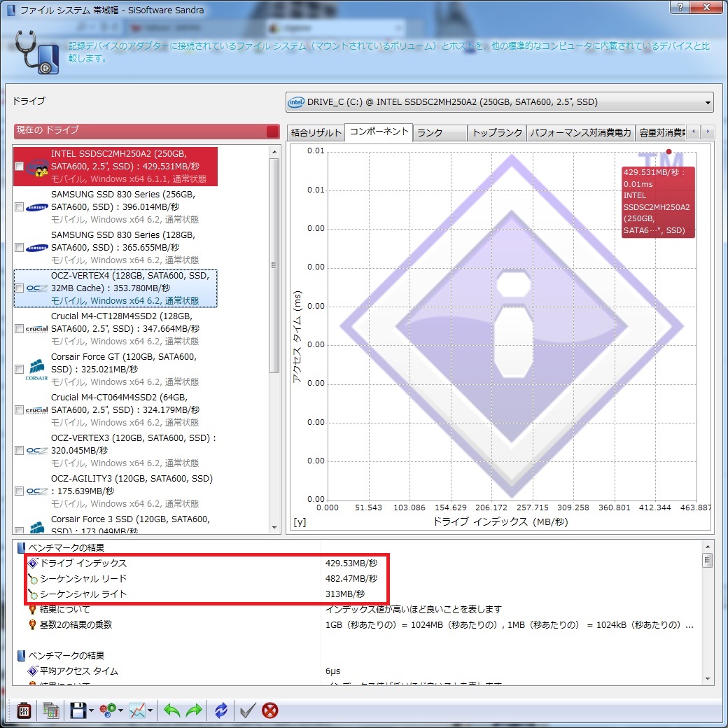Click the [y] axis toggle below chart
Image resolution: width=728 pixels, height=728 pixels.
[x=300, y=522]
